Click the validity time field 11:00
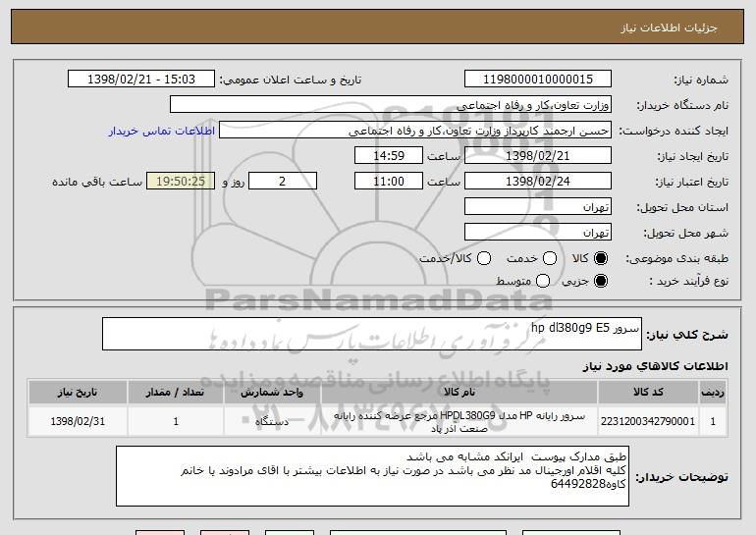 [389, 182]
